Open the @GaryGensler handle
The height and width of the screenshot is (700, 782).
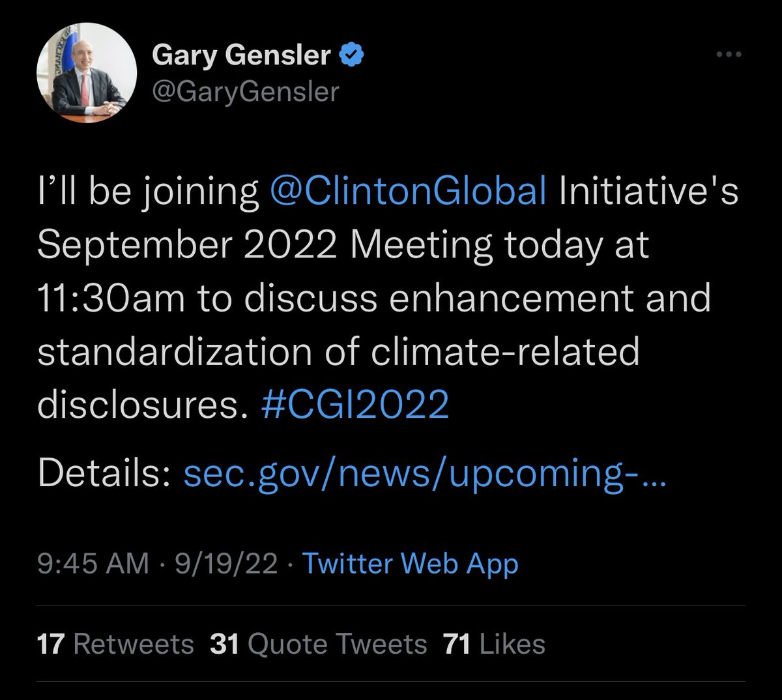click(245, 92)
